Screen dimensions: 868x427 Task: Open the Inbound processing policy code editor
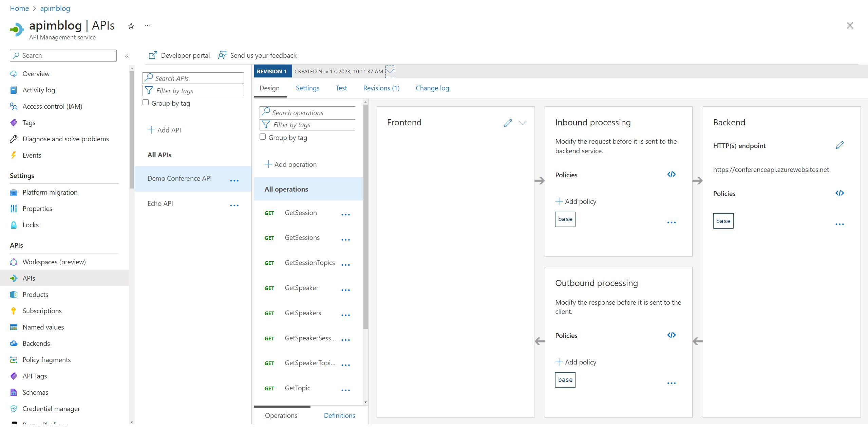(672, 174)
